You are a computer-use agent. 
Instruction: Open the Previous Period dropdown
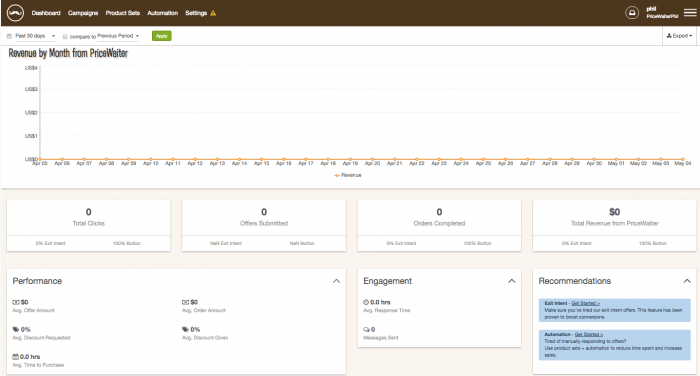pyautogui.click(x=118, y=36)
